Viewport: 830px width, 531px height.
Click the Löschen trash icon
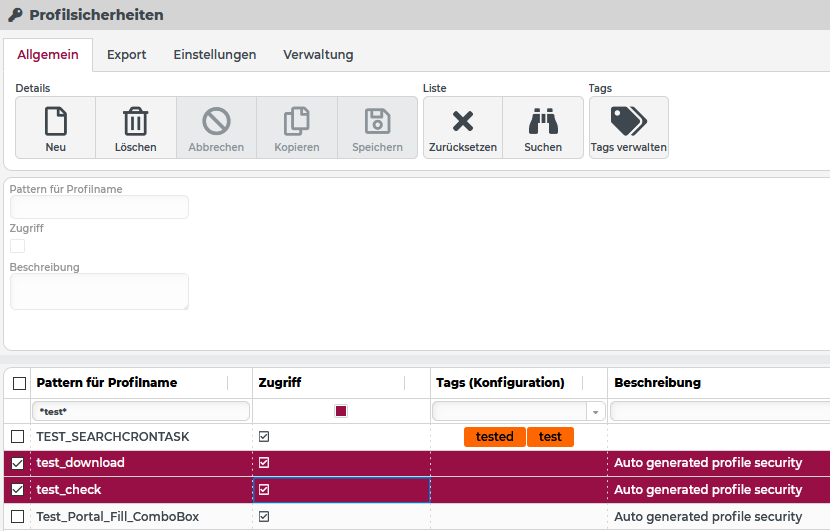tap(136, 122)
